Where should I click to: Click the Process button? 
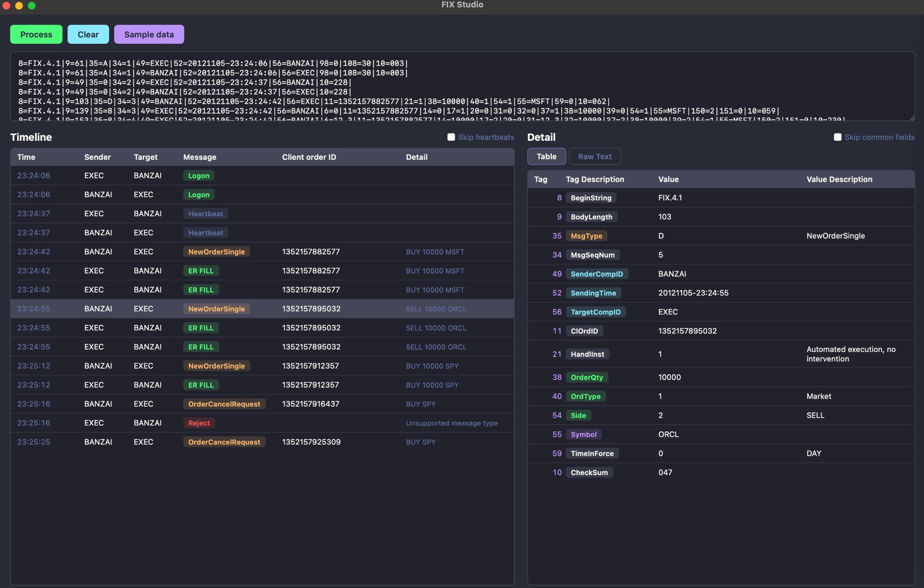click(36, 34)
